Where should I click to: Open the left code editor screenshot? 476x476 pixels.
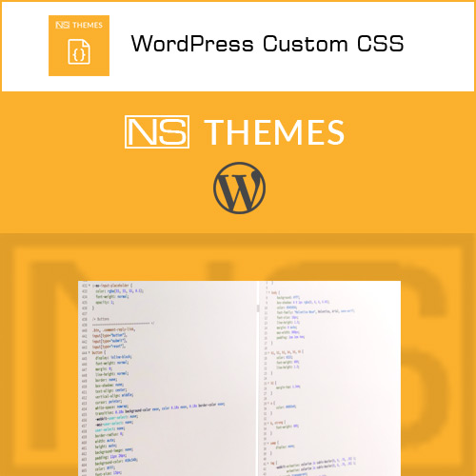coord(168,378)
